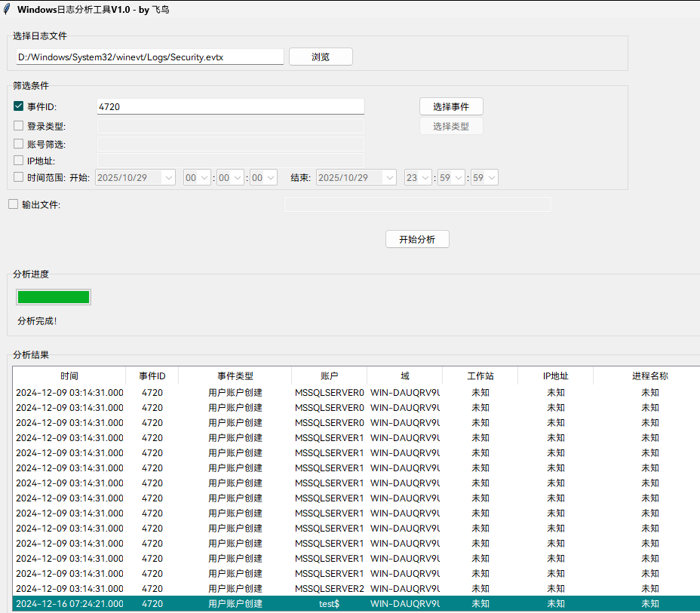The width and height of the screenshot is (700, 613).
Task: Enable the IP地址 filter checkbox
Action: click(x=18, y=160)
